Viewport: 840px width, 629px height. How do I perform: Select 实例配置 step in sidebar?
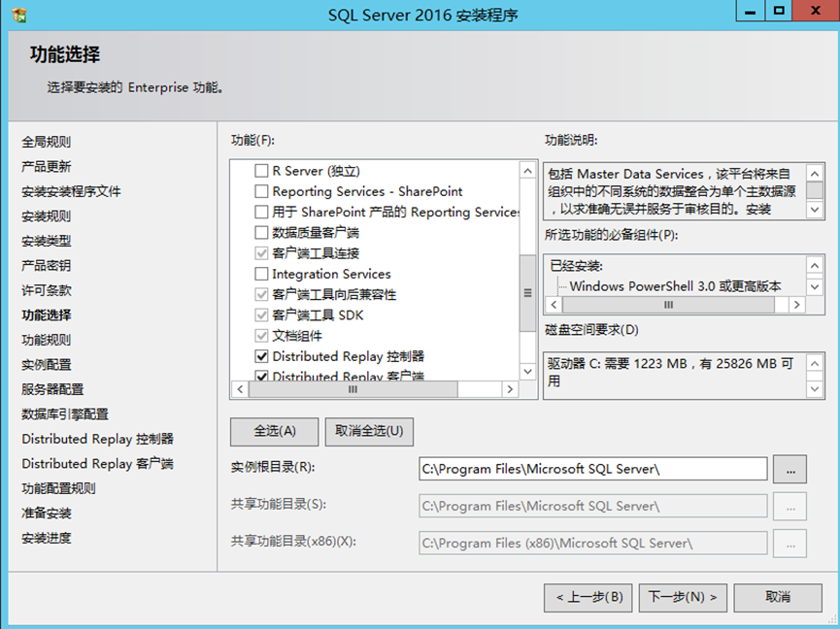[46, 365]
